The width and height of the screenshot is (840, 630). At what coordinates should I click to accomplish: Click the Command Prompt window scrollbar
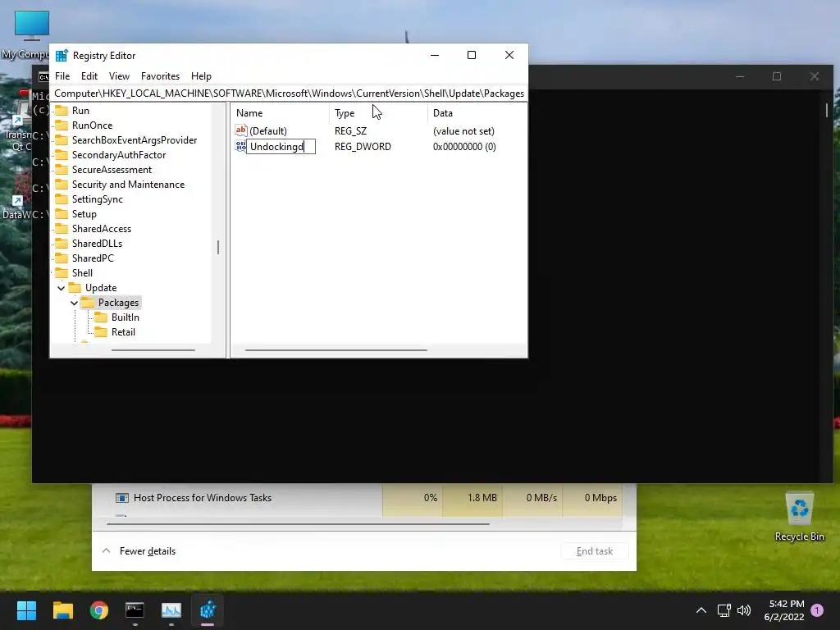(827, 111)
